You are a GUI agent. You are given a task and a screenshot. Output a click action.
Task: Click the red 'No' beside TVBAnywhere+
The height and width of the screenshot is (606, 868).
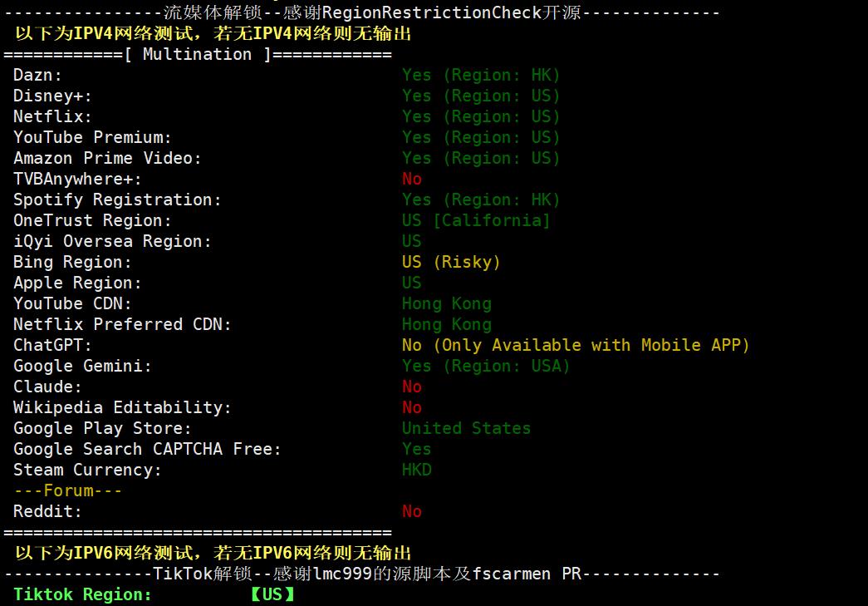(411, 180)
